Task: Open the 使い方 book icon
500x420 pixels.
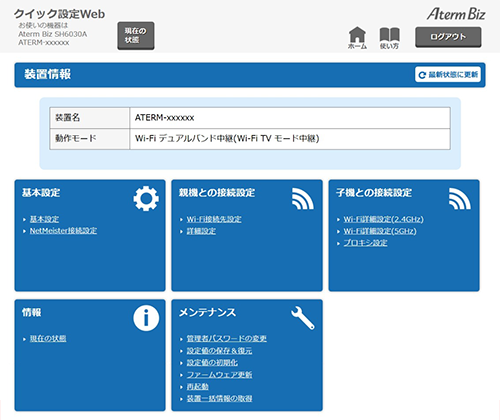Action: pyautogui.click(x=389, y=38)
